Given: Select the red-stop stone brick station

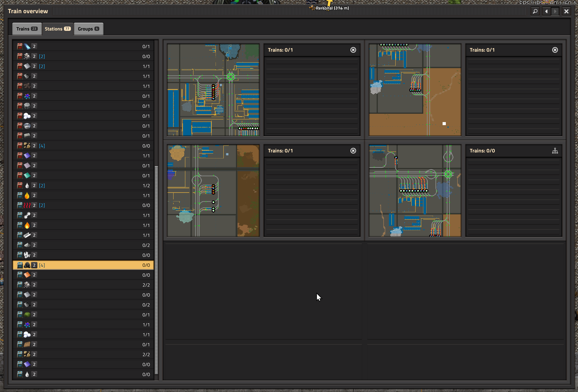Looking at the screenshot, I should click(x=83, y=136).
